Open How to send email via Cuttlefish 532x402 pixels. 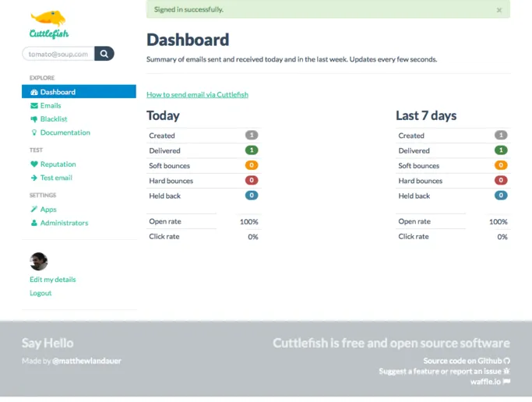(197, 95)
